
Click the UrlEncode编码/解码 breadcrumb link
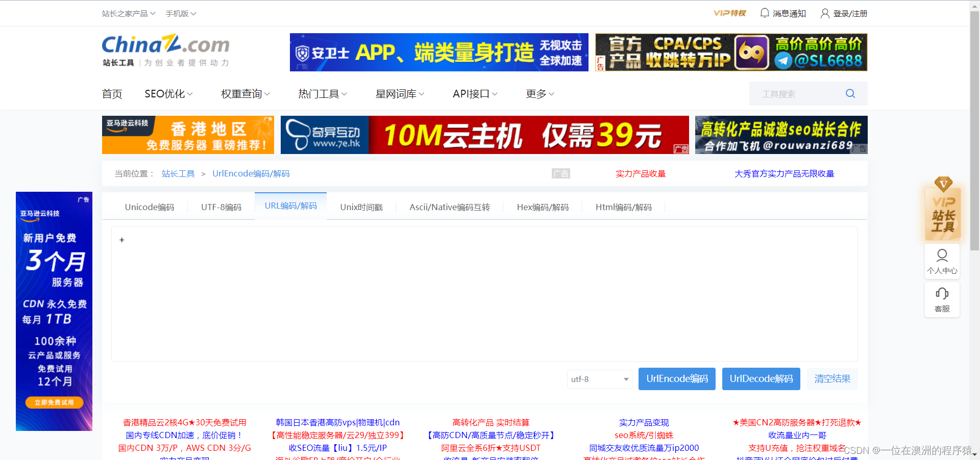click(251, 174)
